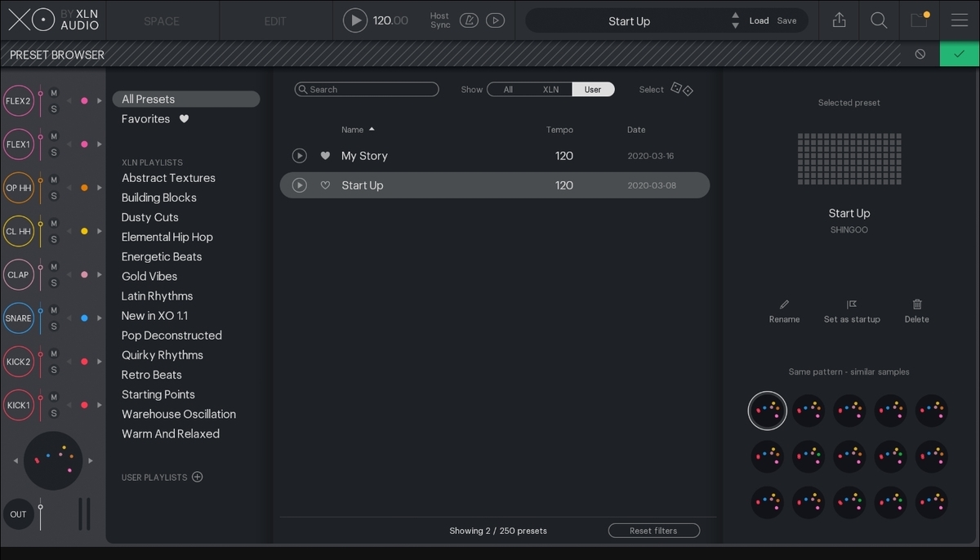The image size is (980, 560).
Task: Click the right arrow beside the kit circle
Action: point(91,461)
